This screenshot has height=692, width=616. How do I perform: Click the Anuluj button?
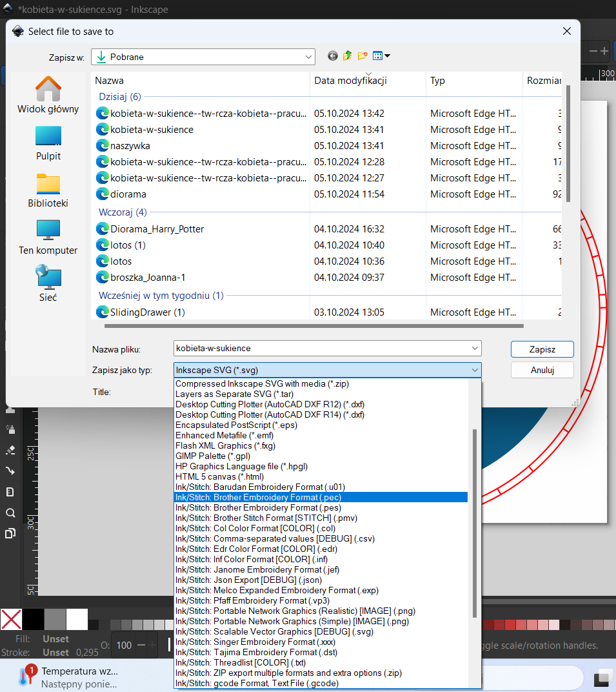(x=542, y=370)
